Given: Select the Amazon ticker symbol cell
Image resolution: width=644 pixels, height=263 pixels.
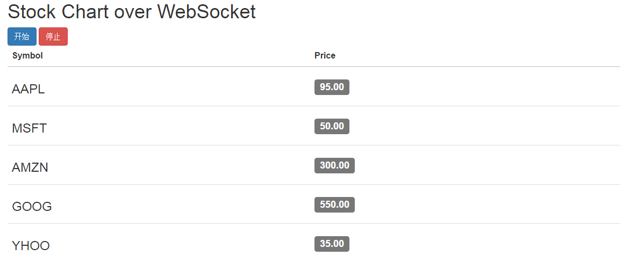Looking at the screenshot, I should 30,168.
